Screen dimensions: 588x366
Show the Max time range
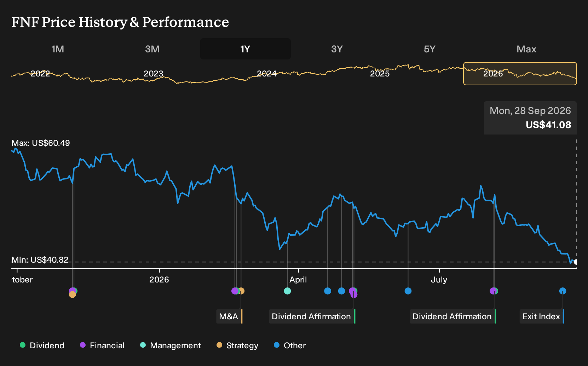[526, 49]
